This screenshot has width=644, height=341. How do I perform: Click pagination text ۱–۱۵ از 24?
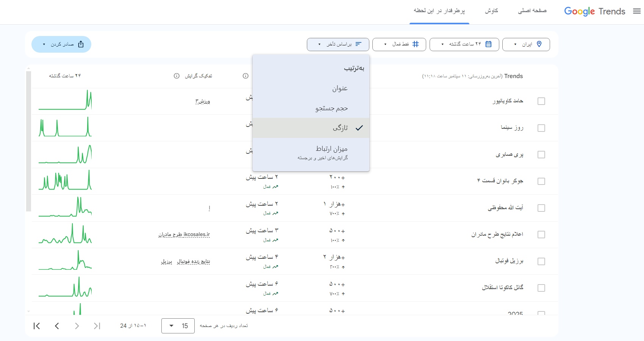click(x=133, y=326)
